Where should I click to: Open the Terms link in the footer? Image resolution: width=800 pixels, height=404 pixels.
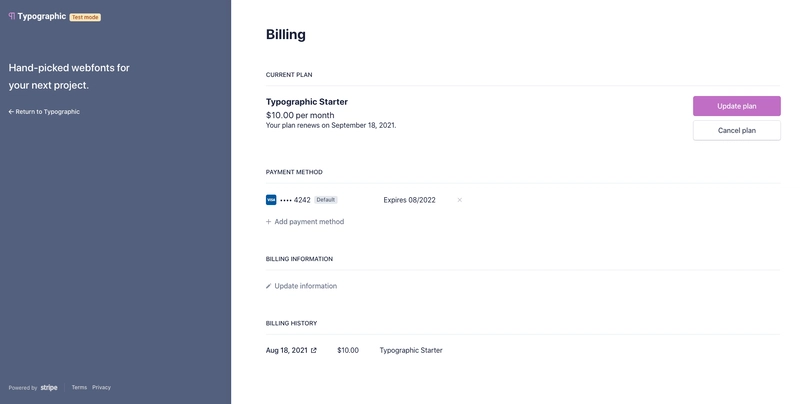[79, 388]
